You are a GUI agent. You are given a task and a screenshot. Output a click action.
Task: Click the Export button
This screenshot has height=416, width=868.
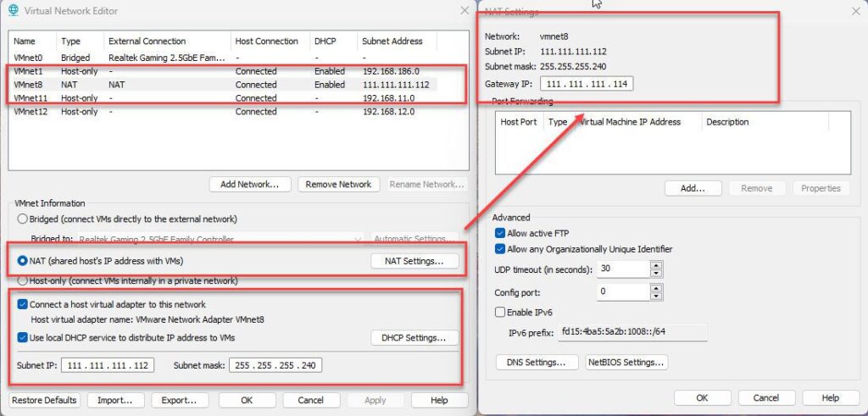click(x=179, y=400)
